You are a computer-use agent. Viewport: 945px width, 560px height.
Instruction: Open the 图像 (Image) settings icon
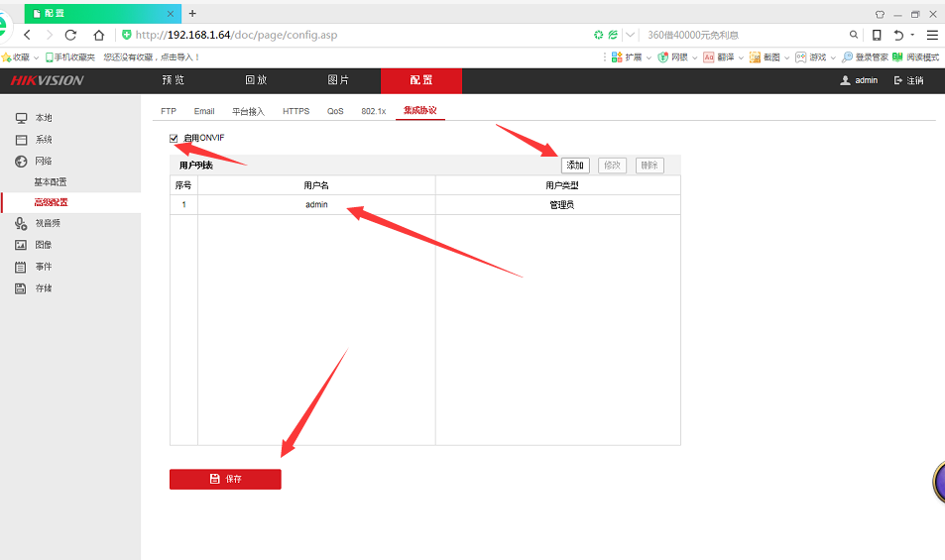click(21, 245)
